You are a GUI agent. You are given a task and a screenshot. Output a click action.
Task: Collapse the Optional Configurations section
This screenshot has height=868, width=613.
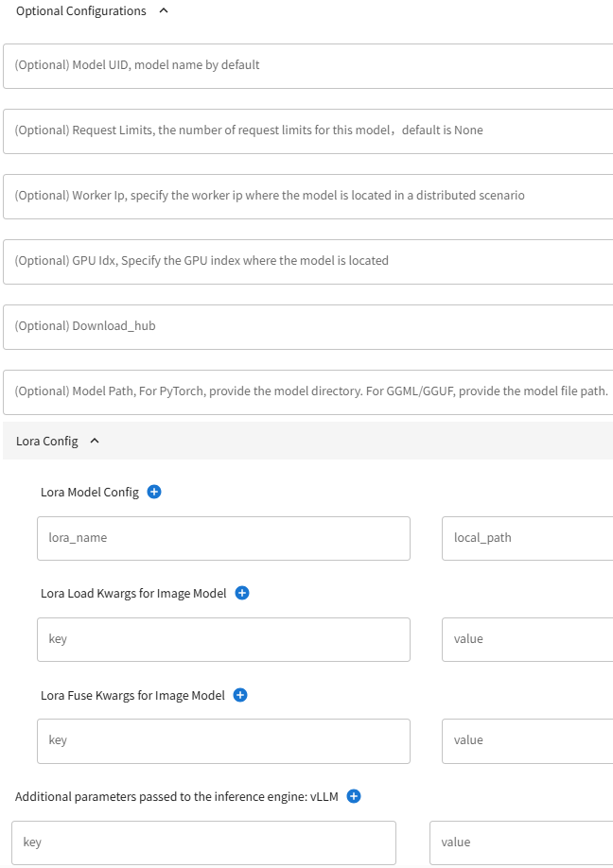[x=164, y=10]
